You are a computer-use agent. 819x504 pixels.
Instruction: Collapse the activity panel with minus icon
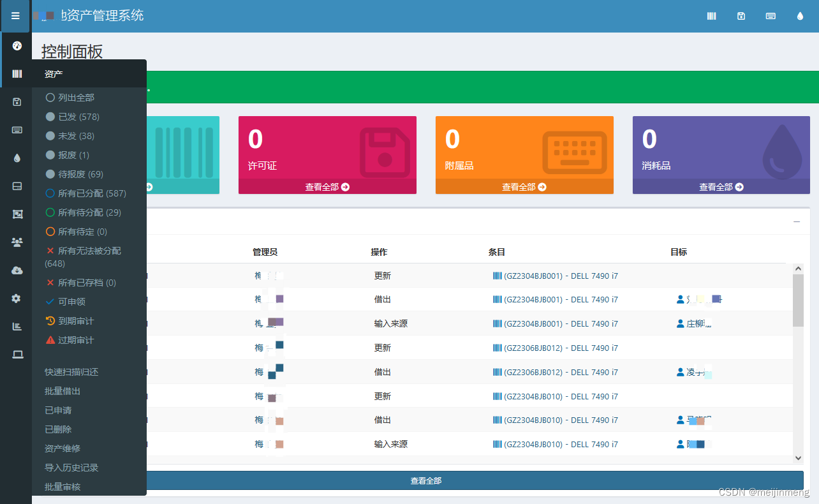pos(797,222)
